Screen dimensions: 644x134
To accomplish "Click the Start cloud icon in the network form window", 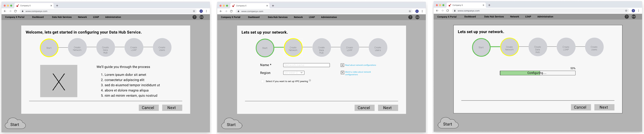I will pyautogui.click(x=232, y=123).
